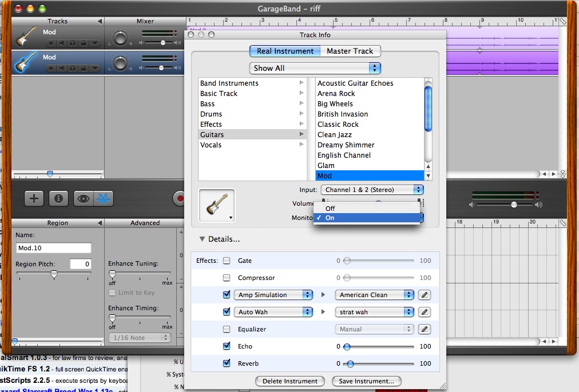579x392 pixels.
Task: Click the Region Pitch slider handle
Action: click(54, 274)
